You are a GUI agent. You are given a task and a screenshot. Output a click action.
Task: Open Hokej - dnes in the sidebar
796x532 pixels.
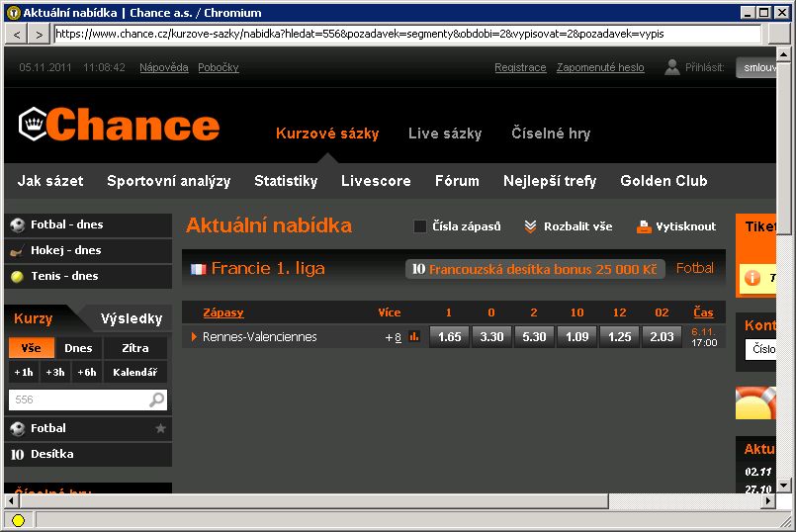[88, 250]
